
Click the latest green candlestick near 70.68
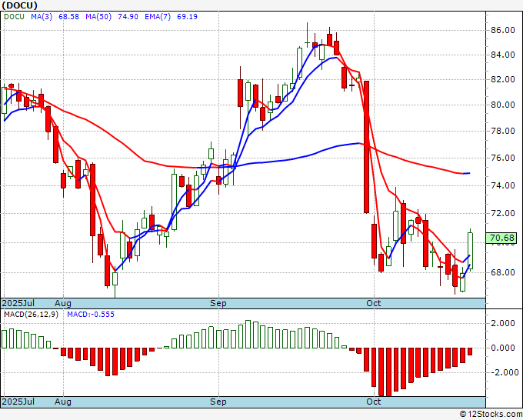click(470, 251)
